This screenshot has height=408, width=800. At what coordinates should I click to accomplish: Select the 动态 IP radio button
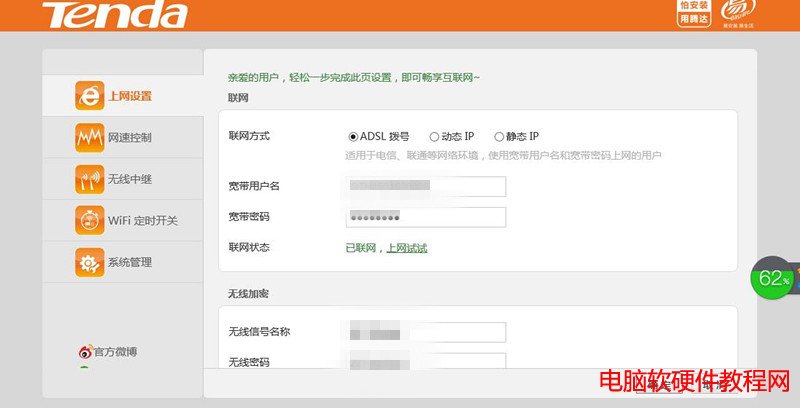coord(434,136)
